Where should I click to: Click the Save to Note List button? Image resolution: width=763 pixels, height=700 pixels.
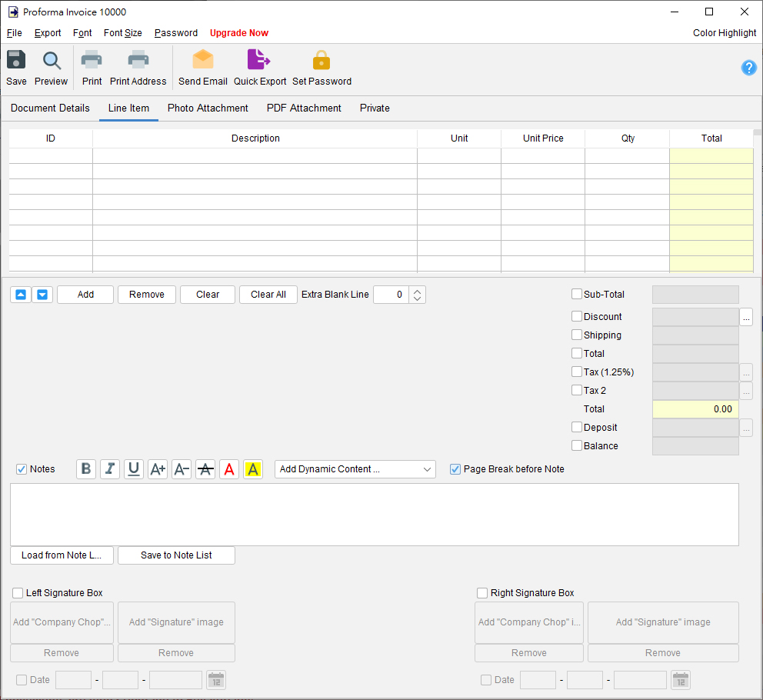[x=176, y=555]
